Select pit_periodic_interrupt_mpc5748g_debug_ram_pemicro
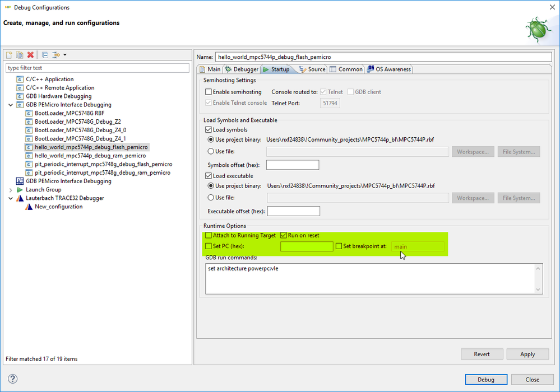 103,173
